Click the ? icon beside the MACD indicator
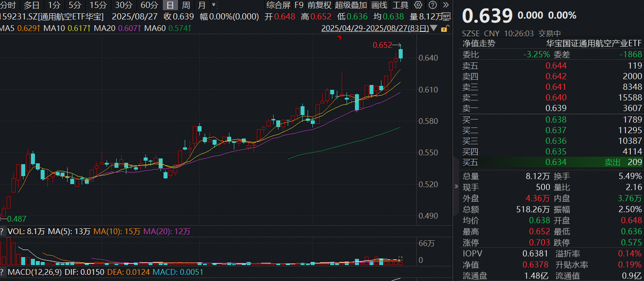Viewport: 644px width, 281px height. tap(4, 273)
